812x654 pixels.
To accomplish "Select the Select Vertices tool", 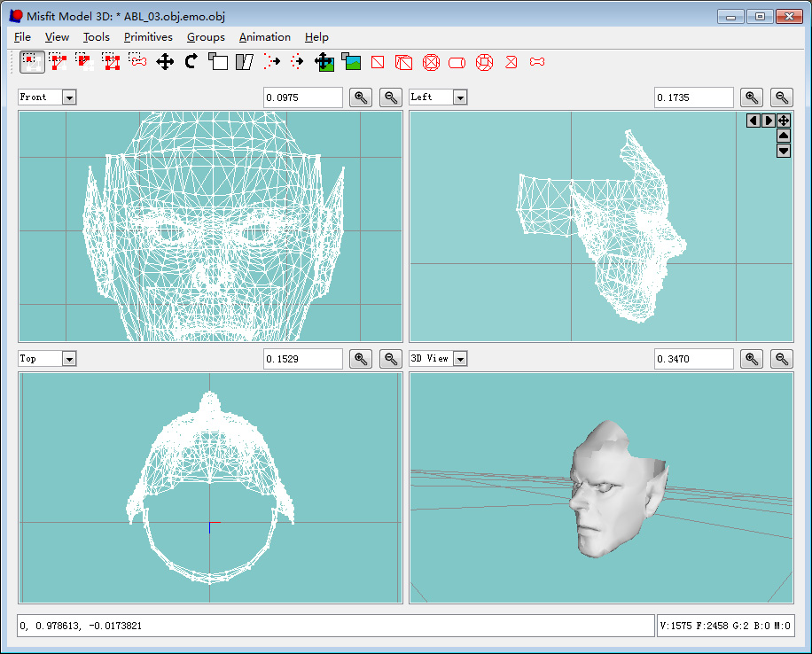I will (x=33, y=61).
